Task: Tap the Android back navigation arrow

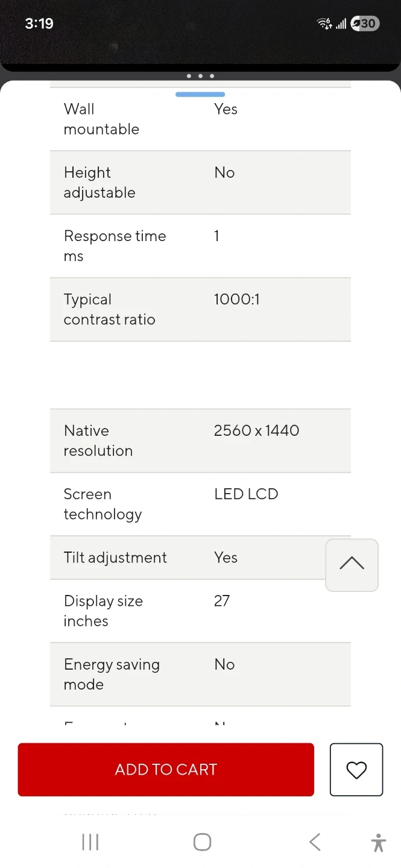Action: pos(315,842)
